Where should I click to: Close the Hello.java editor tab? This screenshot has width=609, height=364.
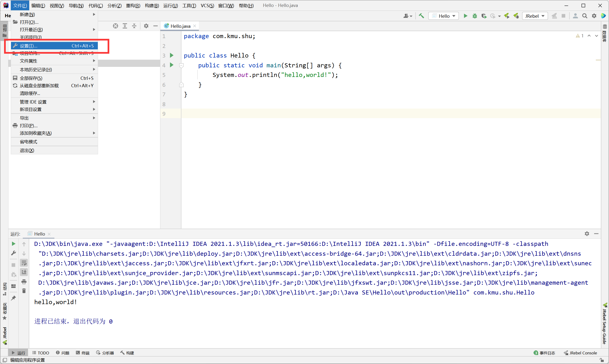point(194,26)
